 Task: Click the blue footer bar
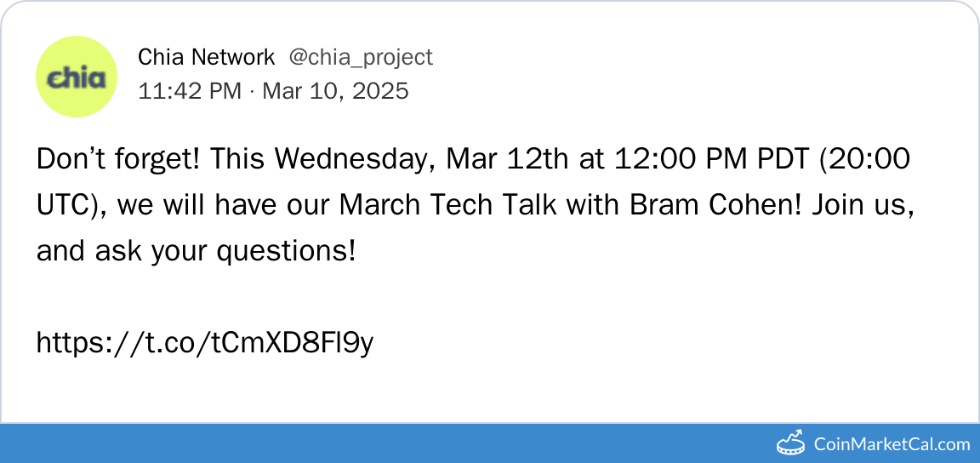coord(383,443)
